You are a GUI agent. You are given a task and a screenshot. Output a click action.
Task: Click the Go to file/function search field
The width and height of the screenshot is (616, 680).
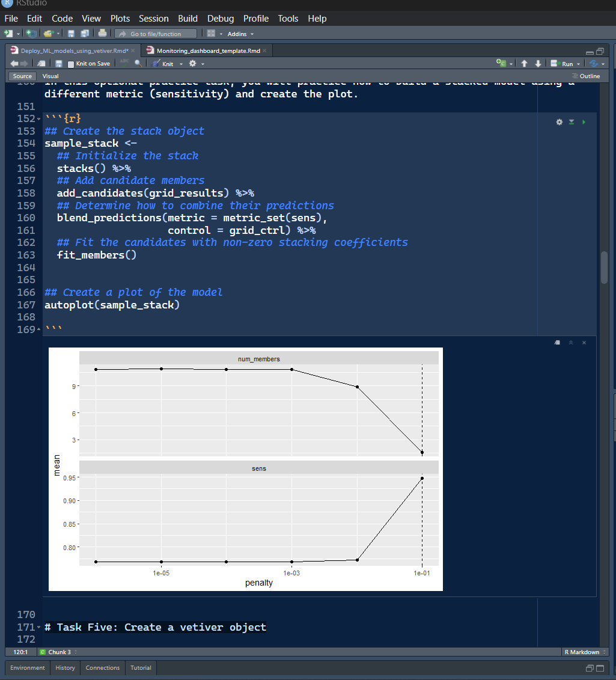(156, 34)
